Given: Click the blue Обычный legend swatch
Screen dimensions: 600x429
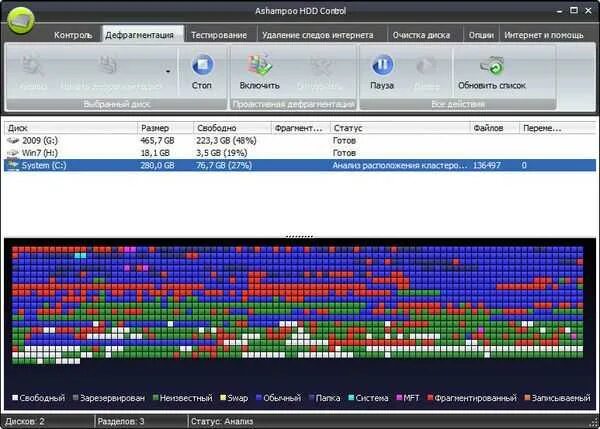Looking at the screenshot, I should point(259,398).
